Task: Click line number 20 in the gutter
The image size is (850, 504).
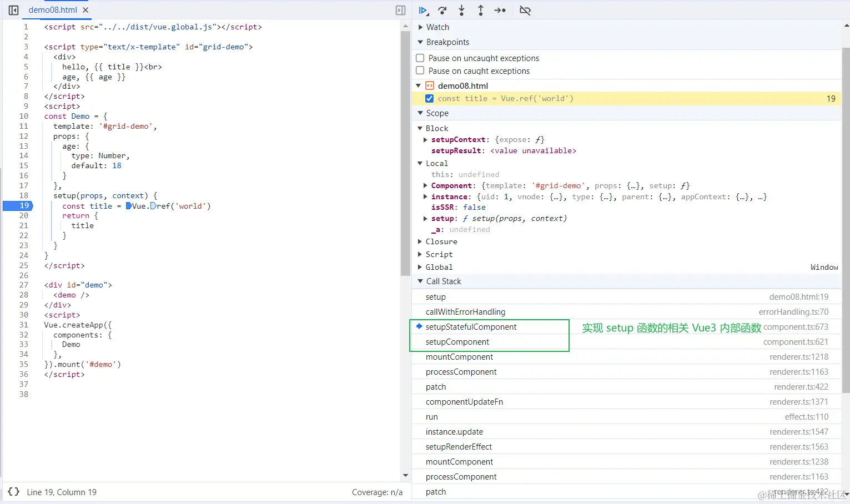Action: pos(24,215)
